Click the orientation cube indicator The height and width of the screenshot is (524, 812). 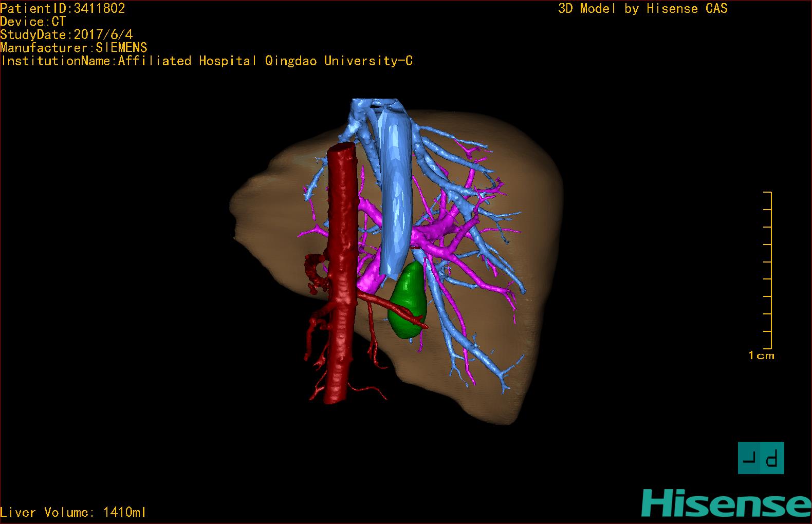761,458
